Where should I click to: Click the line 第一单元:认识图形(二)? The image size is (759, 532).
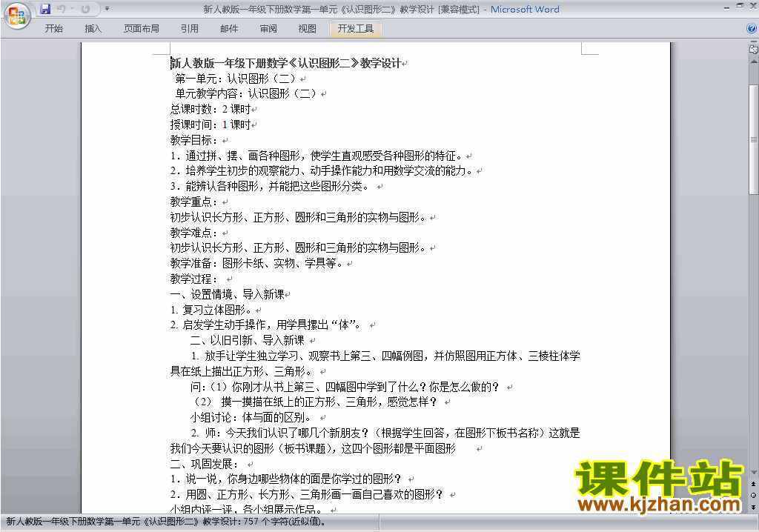pos(235,79)
